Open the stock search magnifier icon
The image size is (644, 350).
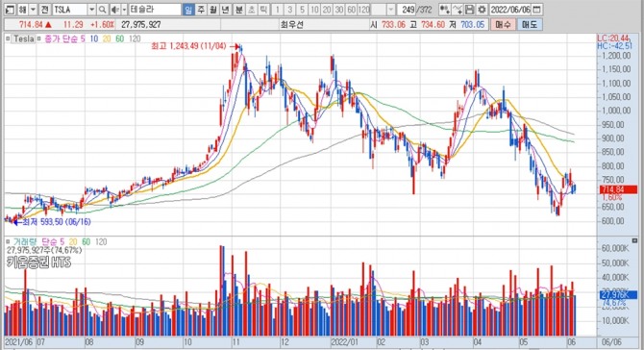click(x=102, y=10)
